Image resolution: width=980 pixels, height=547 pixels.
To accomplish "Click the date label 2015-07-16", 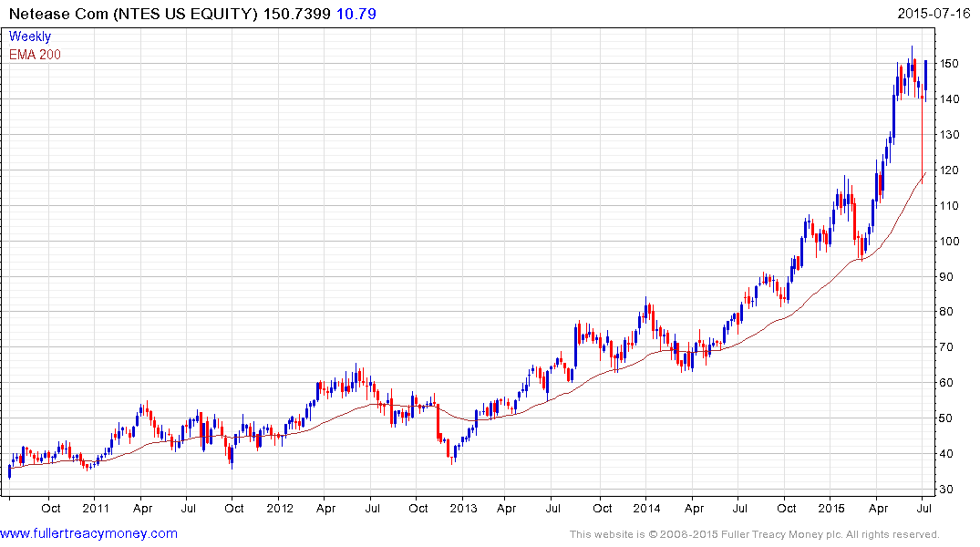I will tap(934, 13).
